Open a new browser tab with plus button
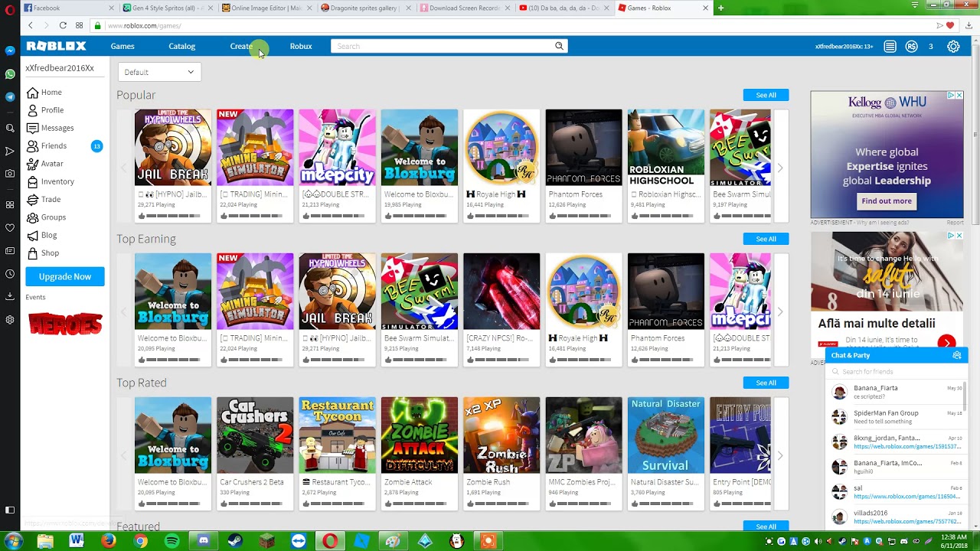This screenshot has height=551, width=980. point(720,8)
